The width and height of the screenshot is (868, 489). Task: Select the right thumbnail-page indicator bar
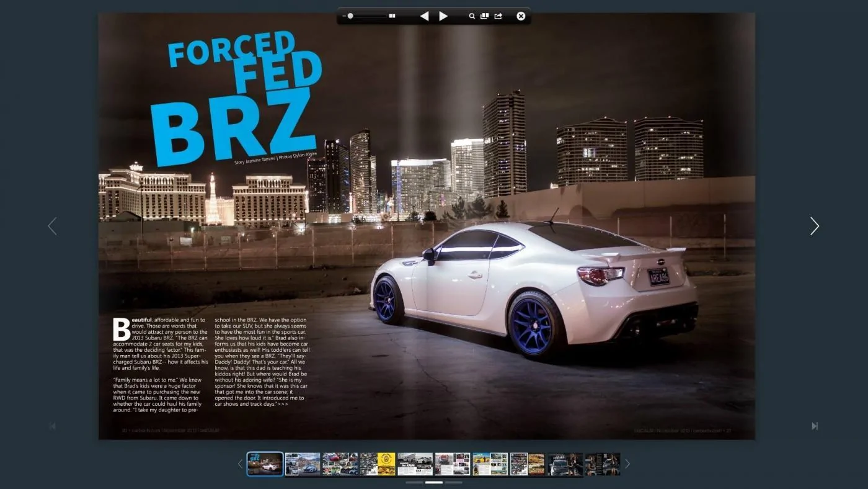tap(453, 482)
